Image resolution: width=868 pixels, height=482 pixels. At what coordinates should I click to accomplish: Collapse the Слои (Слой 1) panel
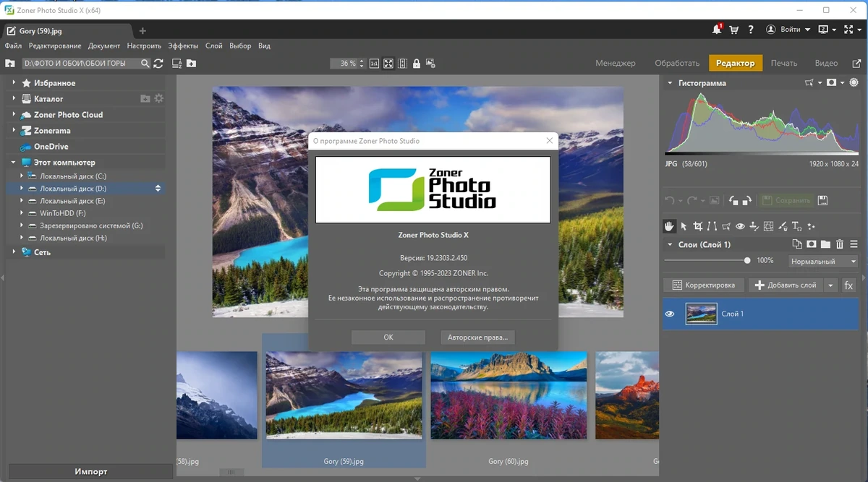pyautogui.click(x=670, y=244)
